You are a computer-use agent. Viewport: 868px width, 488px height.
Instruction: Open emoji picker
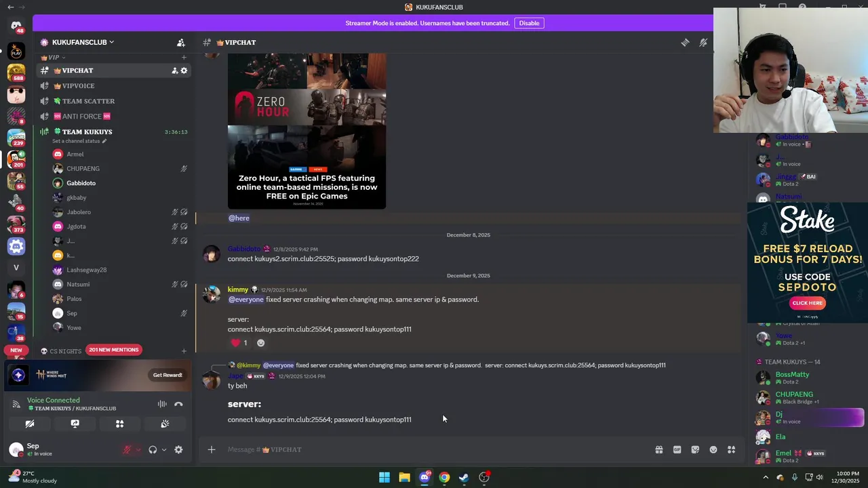tap(713, 449)
